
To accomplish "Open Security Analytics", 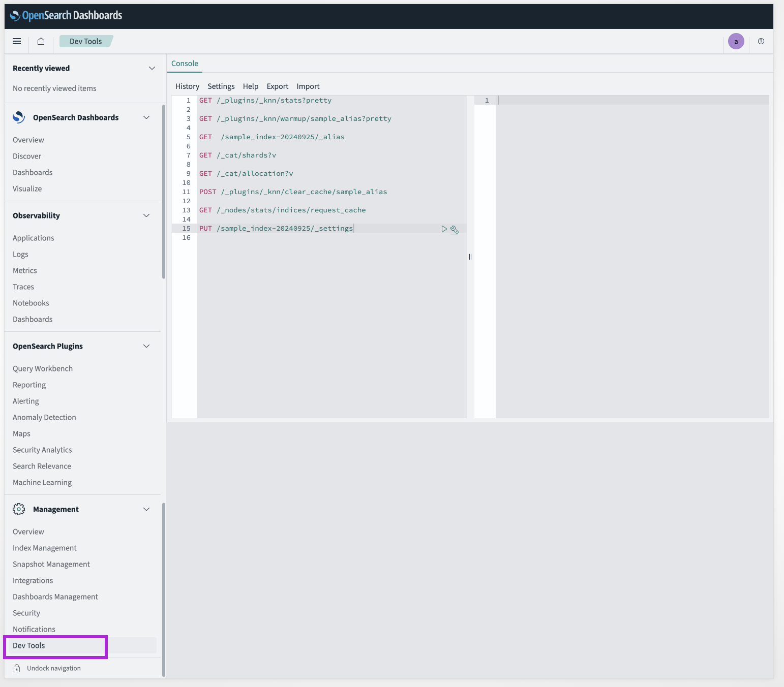I will pyautogui.click(x=42, y=450).
